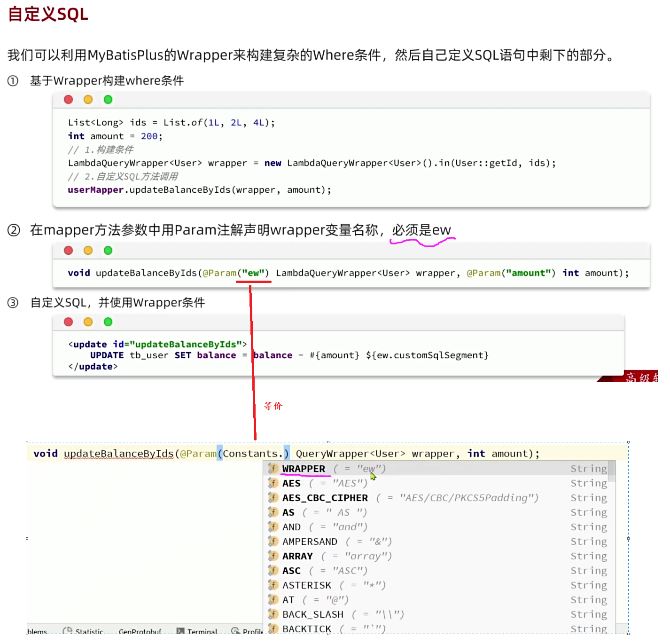Screen dimensions: 670x644
Task: Click 'UPDATE tb_user' in the XML snippet
Action: tap(129, 355)
